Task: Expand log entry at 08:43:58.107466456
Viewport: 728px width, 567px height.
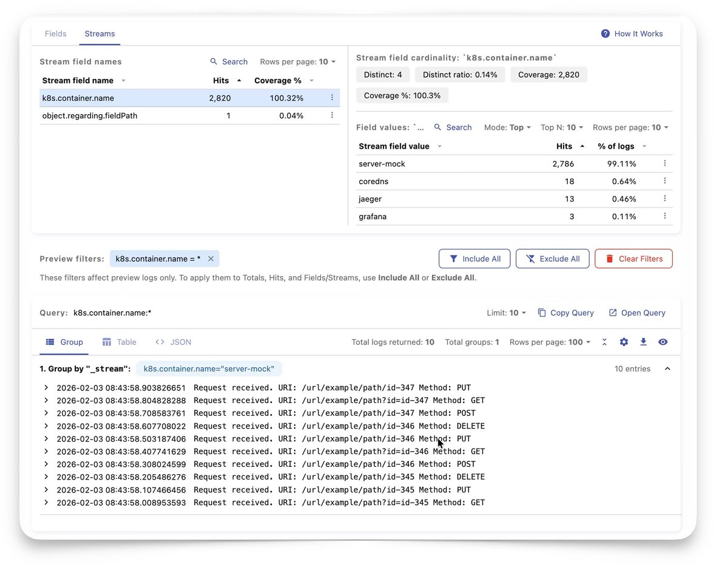Action: point(46,489)
